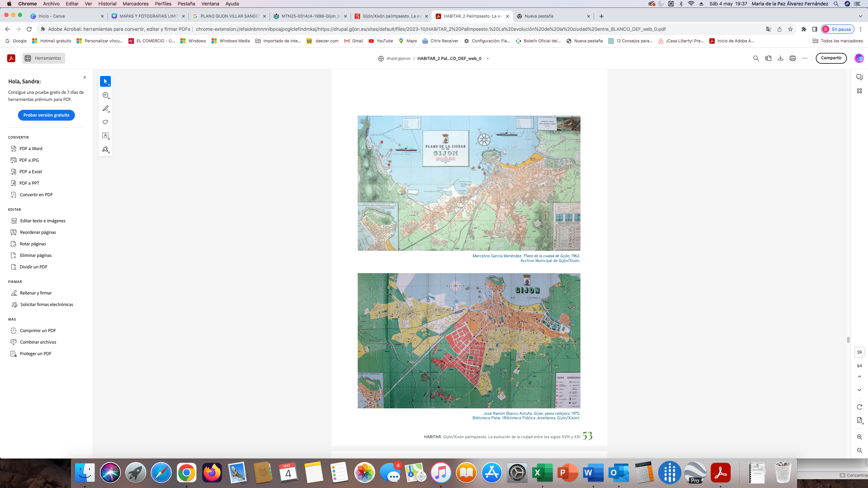Expand the file name dropdown arrow
Screen dimensions: 868x488
(x=488, y=58)
